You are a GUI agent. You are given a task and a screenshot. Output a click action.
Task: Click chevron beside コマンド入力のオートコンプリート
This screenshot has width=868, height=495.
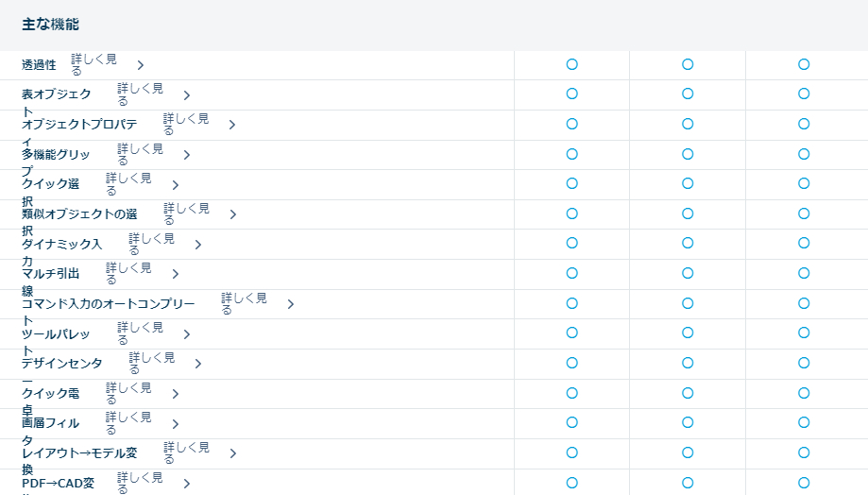[291, 304]
